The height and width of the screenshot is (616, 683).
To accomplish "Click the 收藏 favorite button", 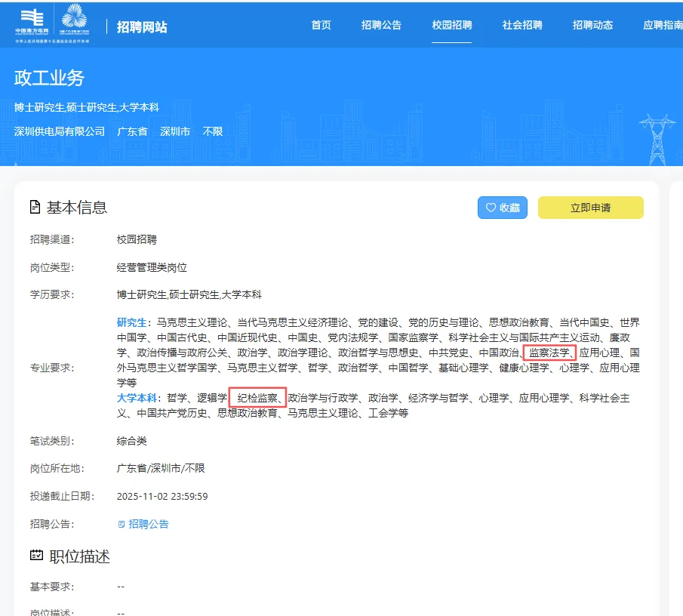I will pyautogui.click(x=503, y=207).
